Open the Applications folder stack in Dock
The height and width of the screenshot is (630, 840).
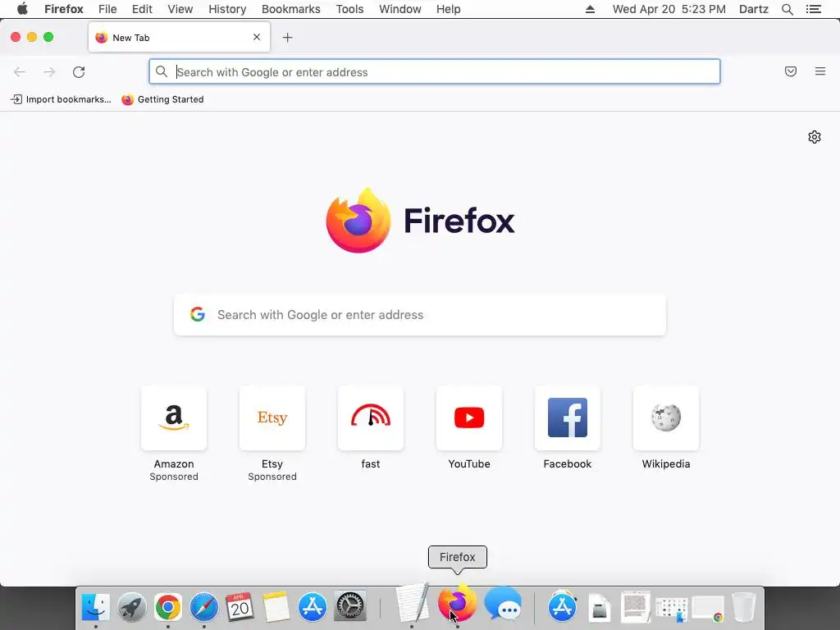[563, 606]
